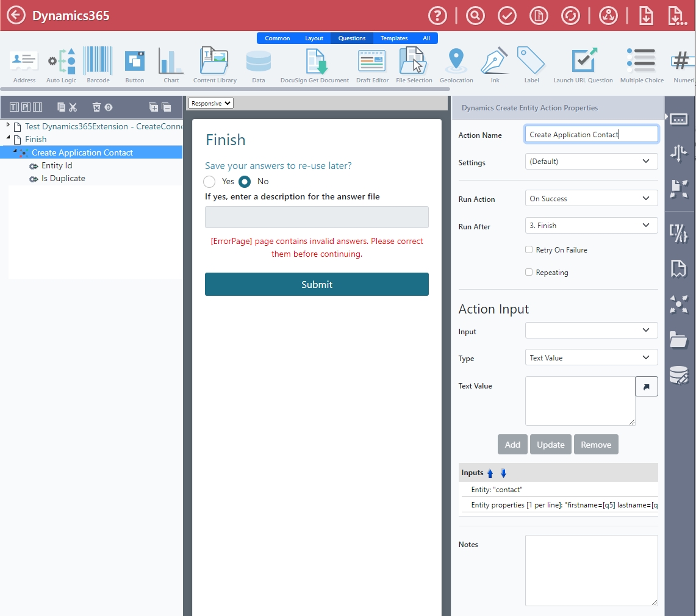This screenshot has width=696, height=616.
Task: Enable the Repeating checkbox
Action: [529, 272]
